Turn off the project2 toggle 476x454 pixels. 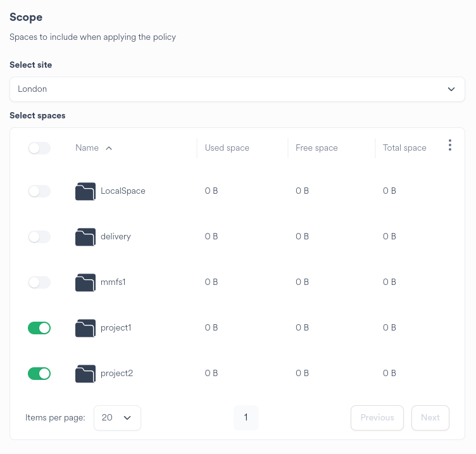coord(39,374)
